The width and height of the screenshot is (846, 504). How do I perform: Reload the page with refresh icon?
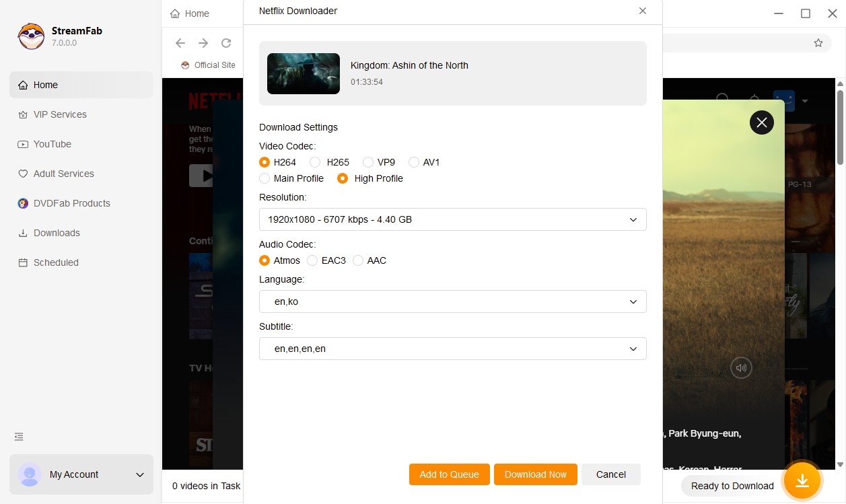226,43
